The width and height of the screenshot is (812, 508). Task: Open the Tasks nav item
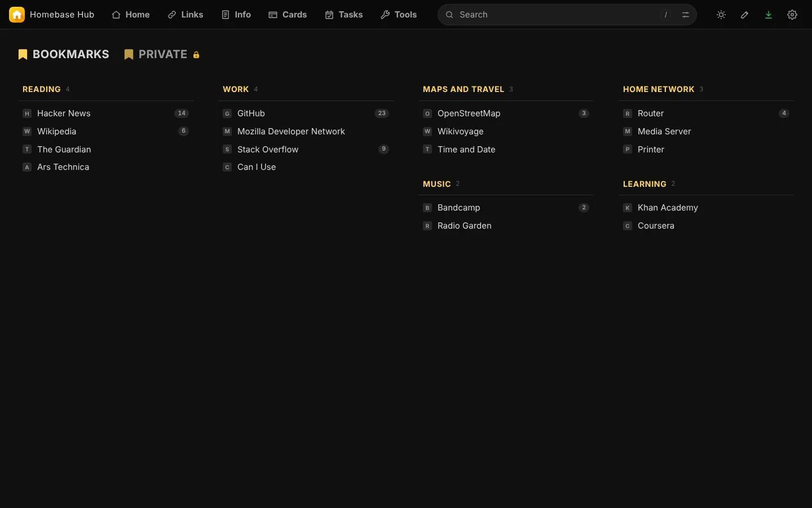(344, 15)
